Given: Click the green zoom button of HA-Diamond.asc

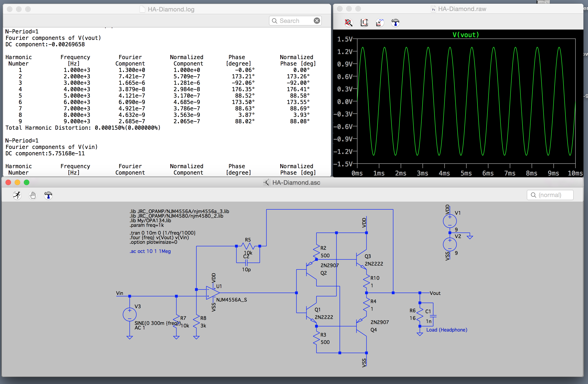Looking at the screenshot, I should point(26,182).
